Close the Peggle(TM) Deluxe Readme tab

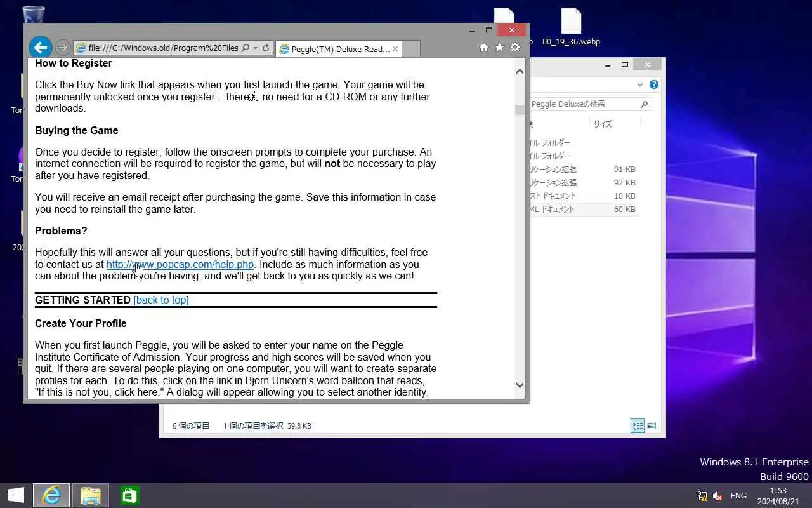(395, 49)
